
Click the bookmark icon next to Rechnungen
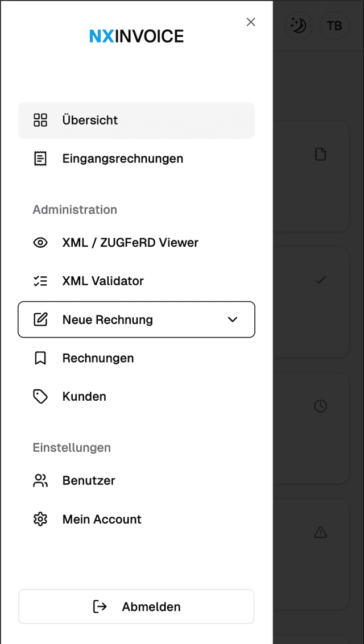tap(40, 358)
